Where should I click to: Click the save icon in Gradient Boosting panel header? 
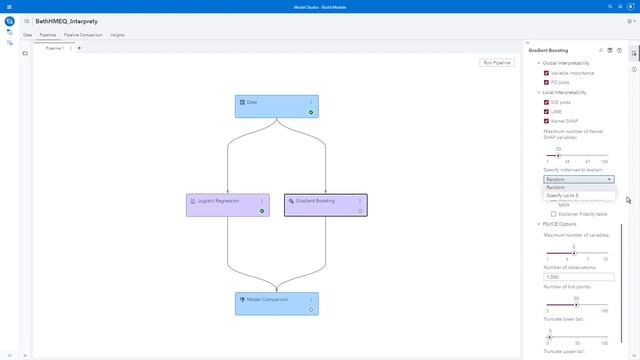(610, 50)
